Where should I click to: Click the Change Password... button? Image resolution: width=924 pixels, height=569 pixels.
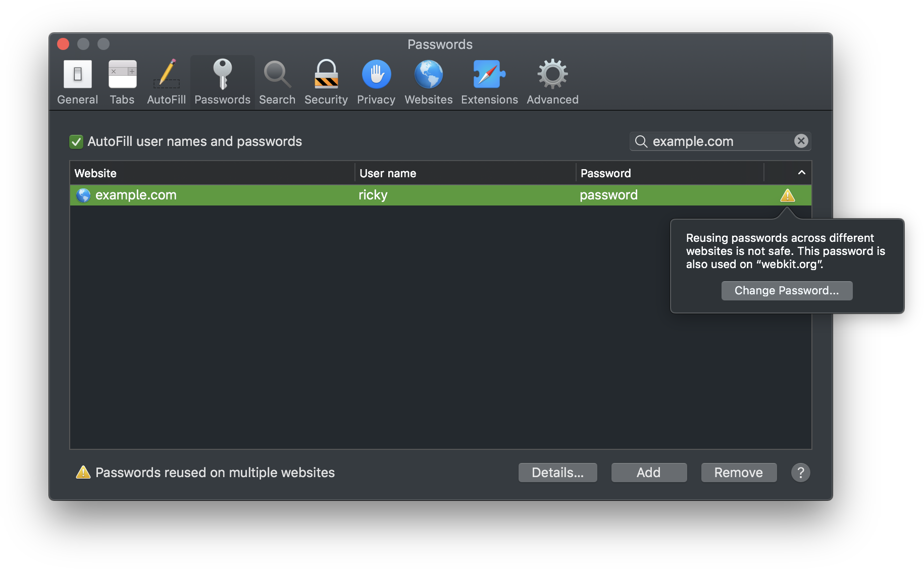[x=787, y=291]
